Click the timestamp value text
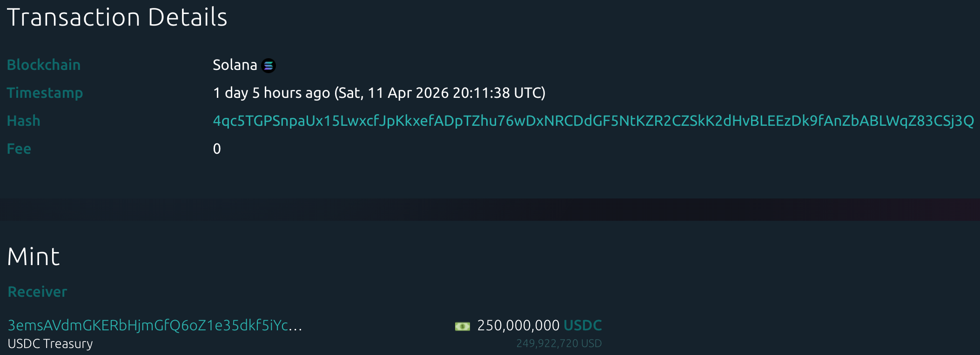Viewport: 980px width, 355px height. tap(379, 93)
